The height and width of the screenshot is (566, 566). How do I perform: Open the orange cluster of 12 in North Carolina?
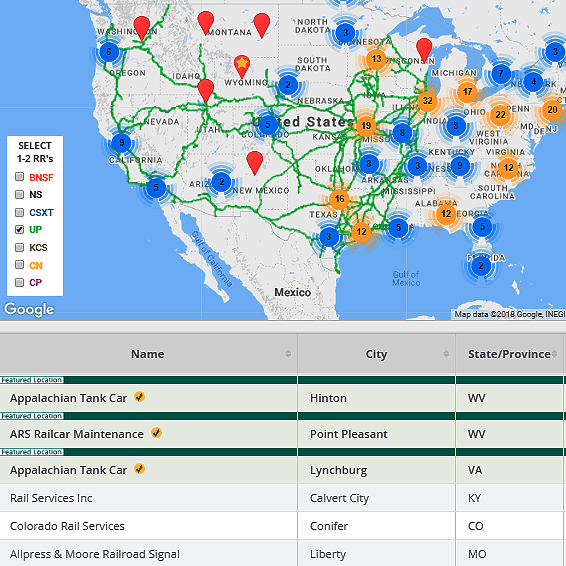(x=508, y=168)
